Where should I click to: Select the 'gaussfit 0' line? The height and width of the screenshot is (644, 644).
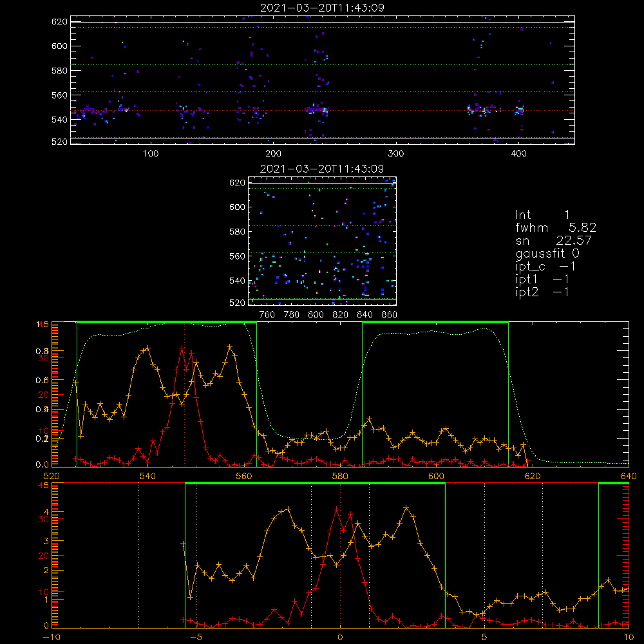[547, 253]
